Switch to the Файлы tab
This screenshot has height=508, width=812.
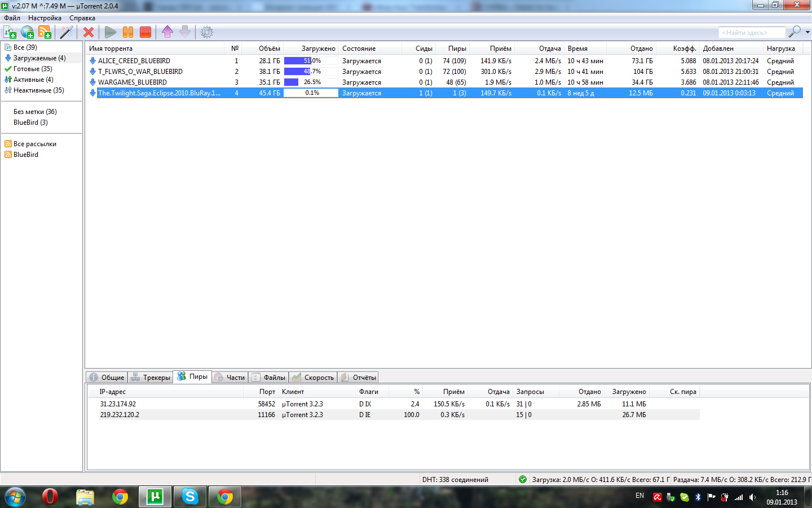click(x=268, y=378)
